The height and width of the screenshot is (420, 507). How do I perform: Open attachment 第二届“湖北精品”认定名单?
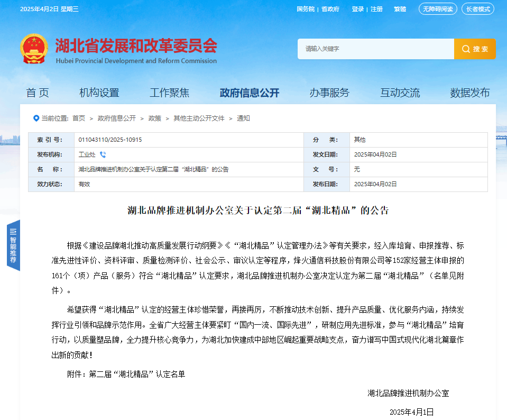[137, 374]
